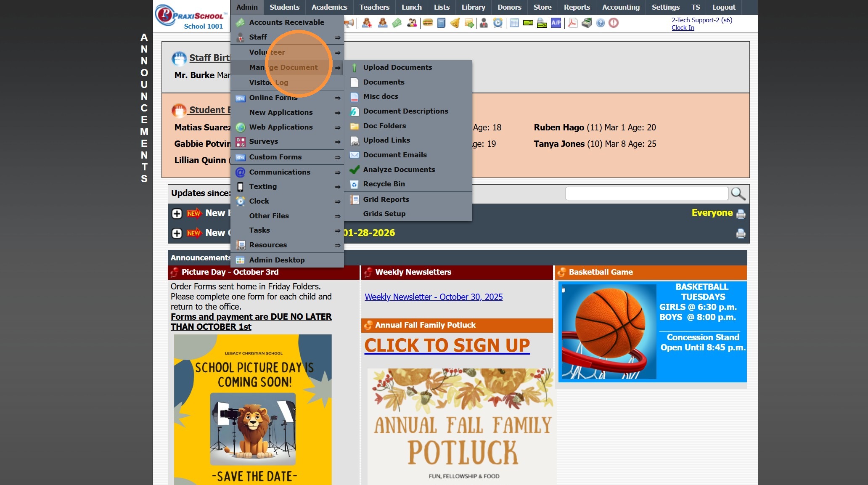
Task: Open the alarm clock toolbar icon
Action: [498, 23]
